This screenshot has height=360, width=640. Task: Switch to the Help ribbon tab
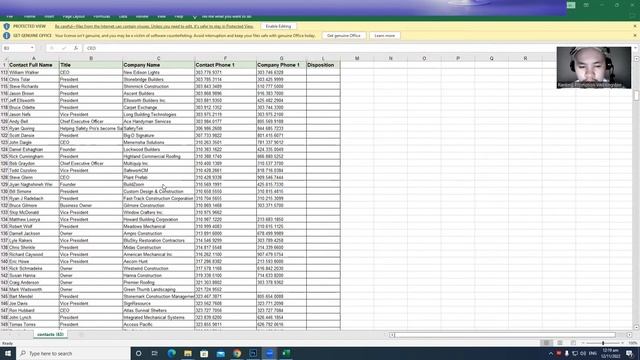[179, 16]
